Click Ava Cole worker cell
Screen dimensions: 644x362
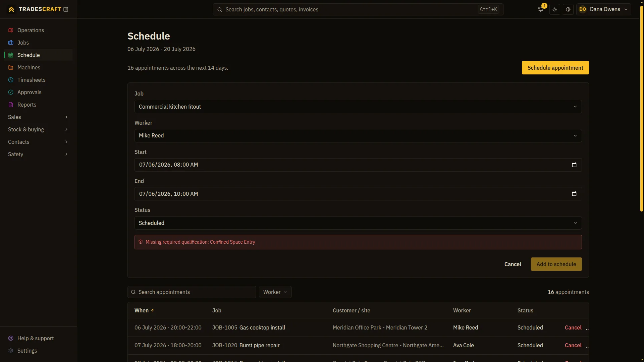coord(463,345)
